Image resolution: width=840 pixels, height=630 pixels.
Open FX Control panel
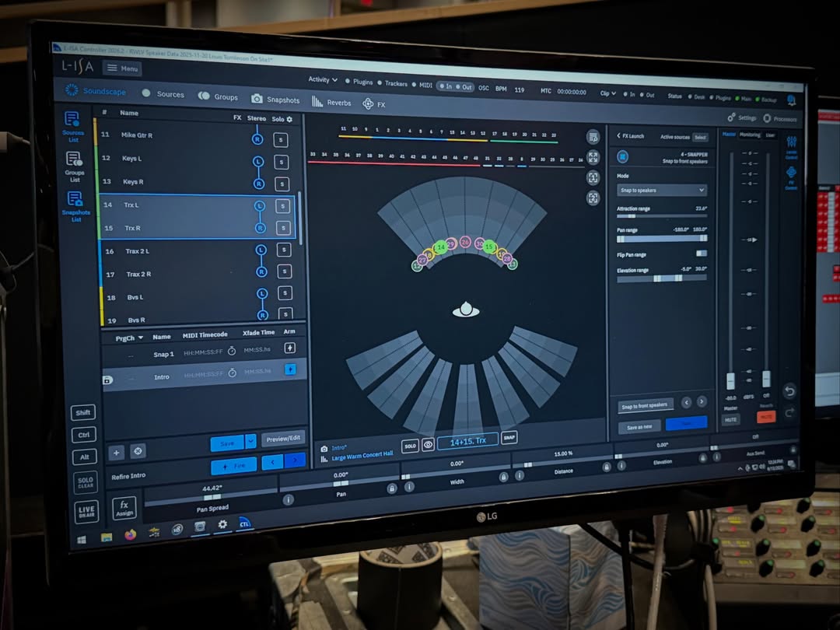pos(791,178)
